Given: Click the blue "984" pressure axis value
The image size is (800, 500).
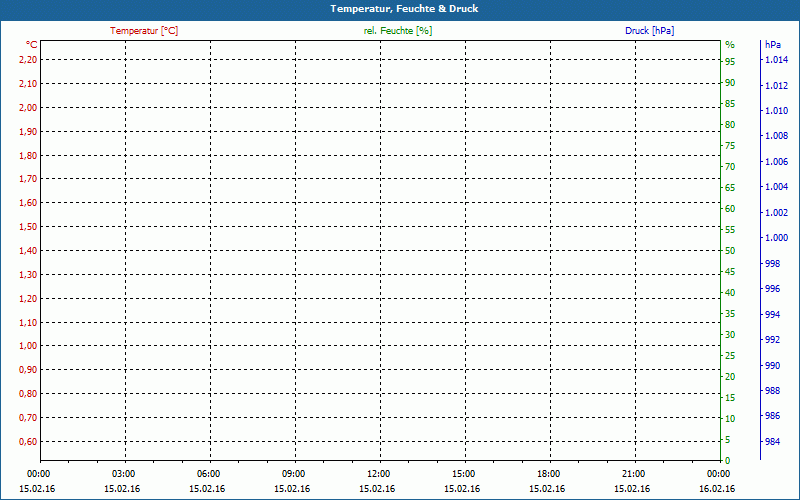Looking at the screenshot, I should 772,442.
